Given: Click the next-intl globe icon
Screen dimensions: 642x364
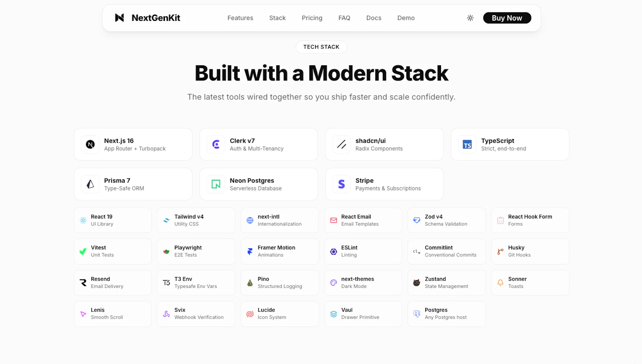Looking at the screenshot, I should tap(250, 220).
